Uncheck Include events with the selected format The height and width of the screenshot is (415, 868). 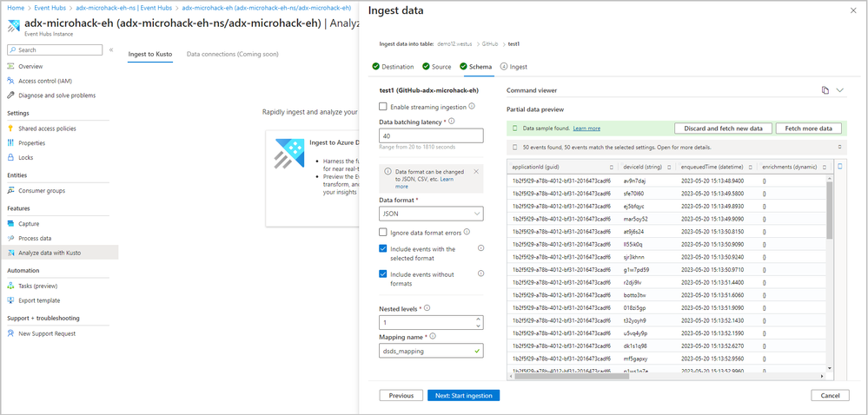(383, 249)
